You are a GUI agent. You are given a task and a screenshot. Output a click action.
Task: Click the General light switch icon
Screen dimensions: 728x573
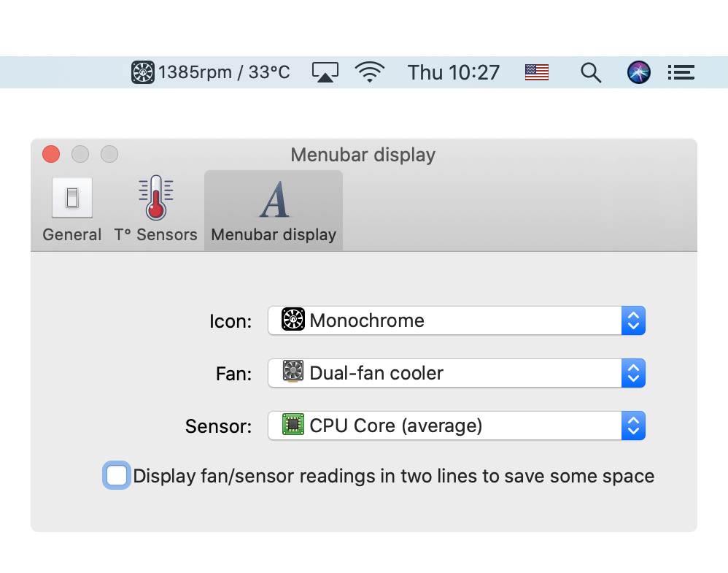pos(72,199)
